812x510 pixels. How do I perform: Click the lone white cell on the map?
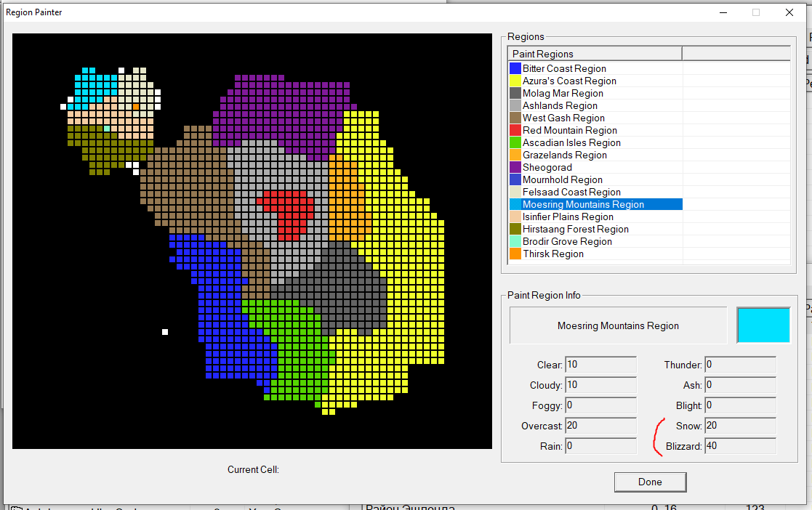pyautogui.click(x=165, y=332)
